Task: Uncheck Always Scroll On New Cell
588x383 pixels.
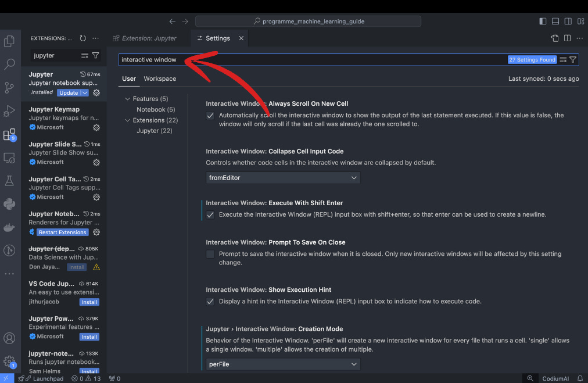Action: pyautogui.click(x=210, y=116)
